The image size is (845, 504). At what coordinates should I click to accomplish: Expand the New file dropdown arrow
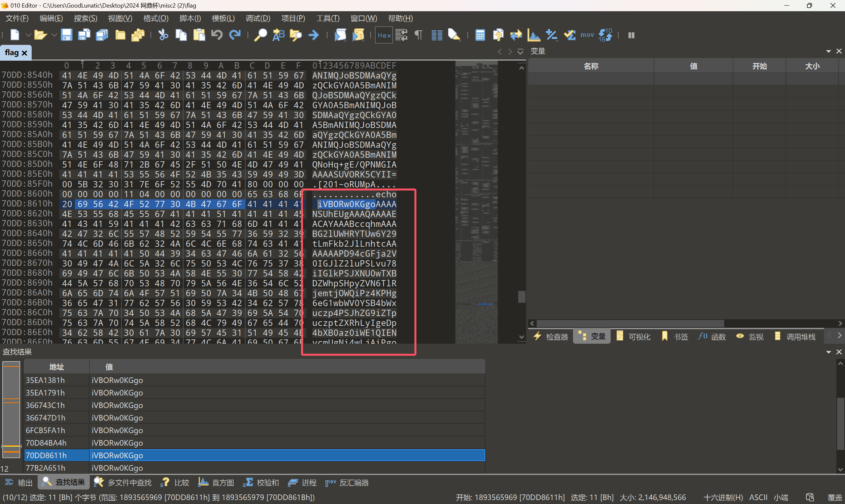28,35
